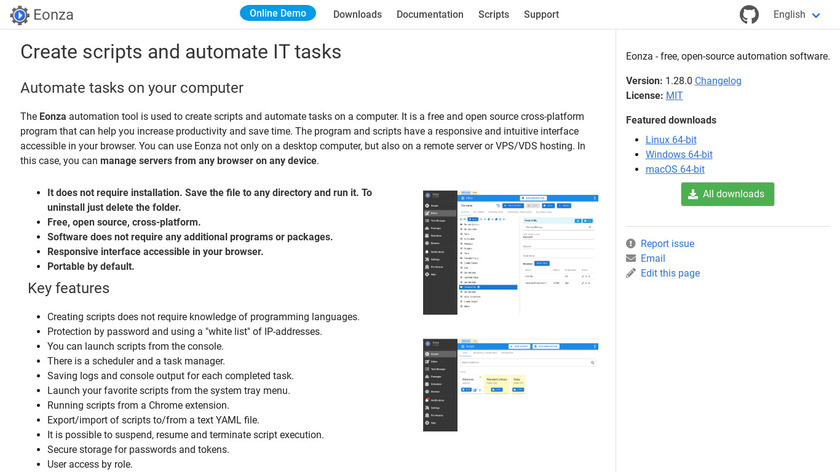The image size is (840, 472).
Task: Enlarge the Editor screenshot thumbnail
Action: [511, 252]
